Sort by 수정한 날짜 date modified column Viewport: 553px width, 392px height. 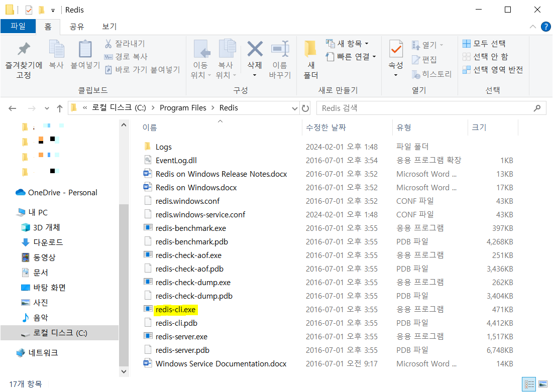tap(326, 127)
